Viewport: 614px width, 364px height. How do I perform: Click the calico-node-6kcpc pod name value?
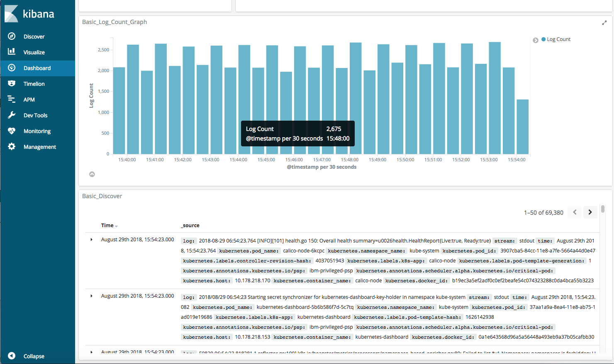click(x=304, y=251)
